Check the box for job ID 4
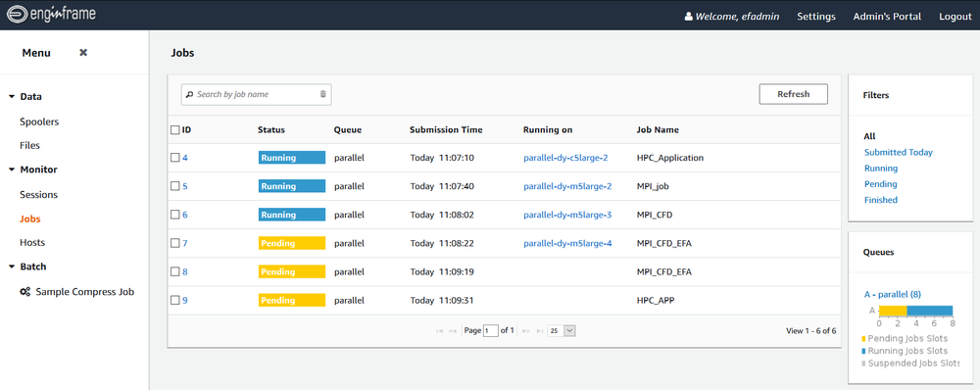This screenshot has height=390, width=980. pos(175,158)
